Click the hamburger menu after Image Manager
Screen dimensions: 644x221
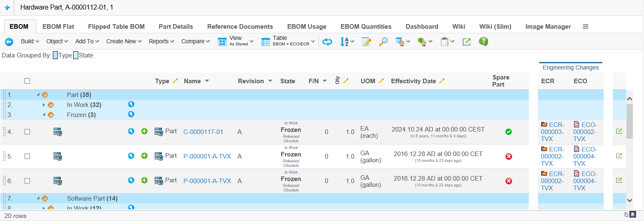pyautogui.click(x=585, y=27)
